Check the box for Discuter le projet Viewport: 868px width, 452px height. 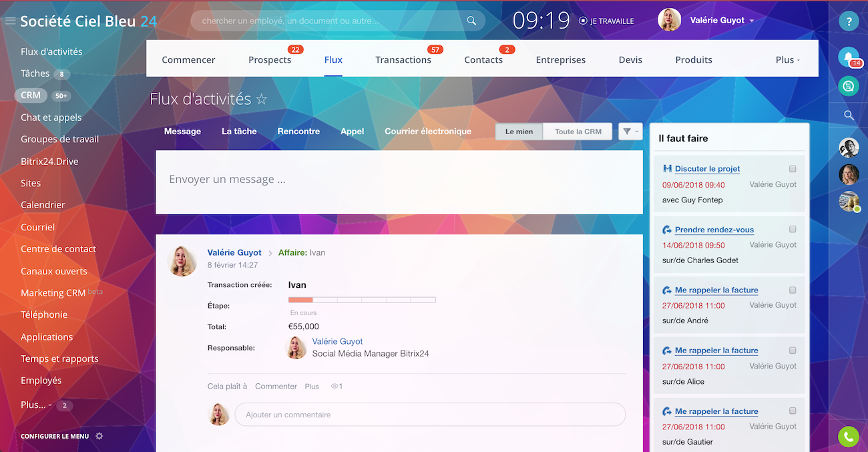point(793,169)
